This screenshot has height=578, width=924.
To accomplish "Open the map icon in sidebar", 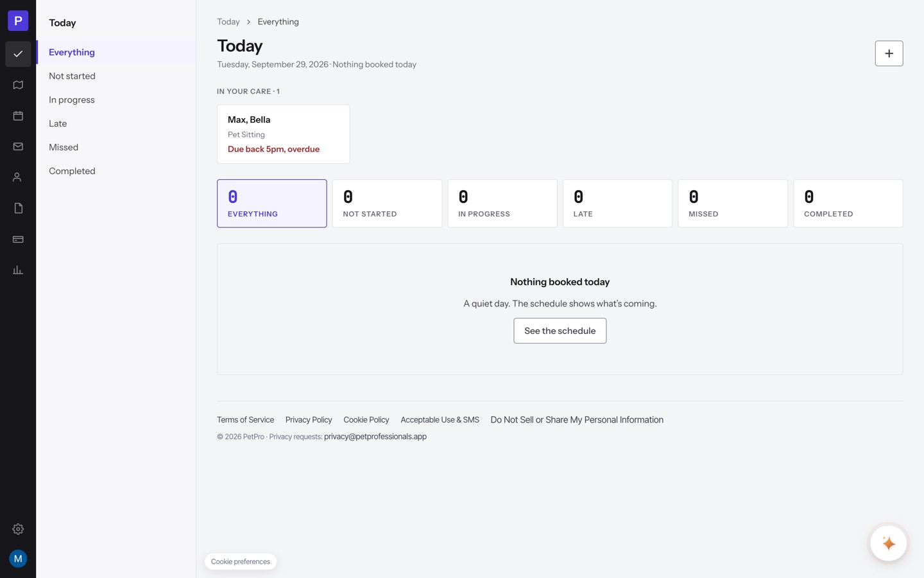I will click(x=18, y=85).
